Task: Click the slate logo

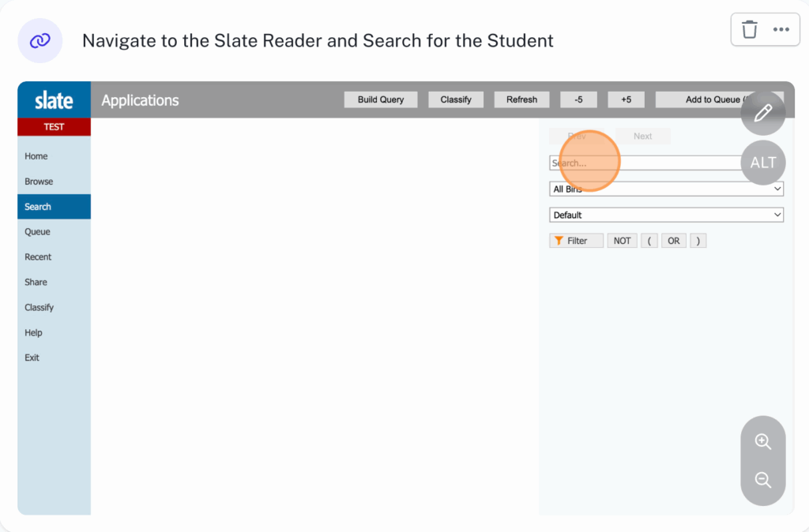Action: point(54,101)
